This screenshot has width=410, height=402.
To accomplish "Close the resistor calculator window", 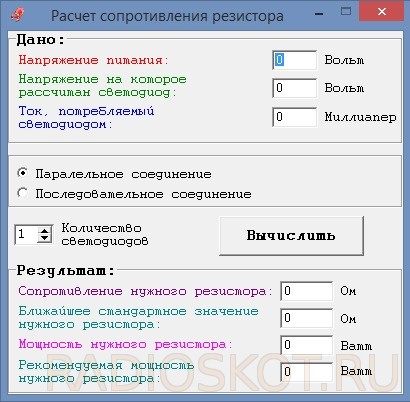I will (382, 12).
